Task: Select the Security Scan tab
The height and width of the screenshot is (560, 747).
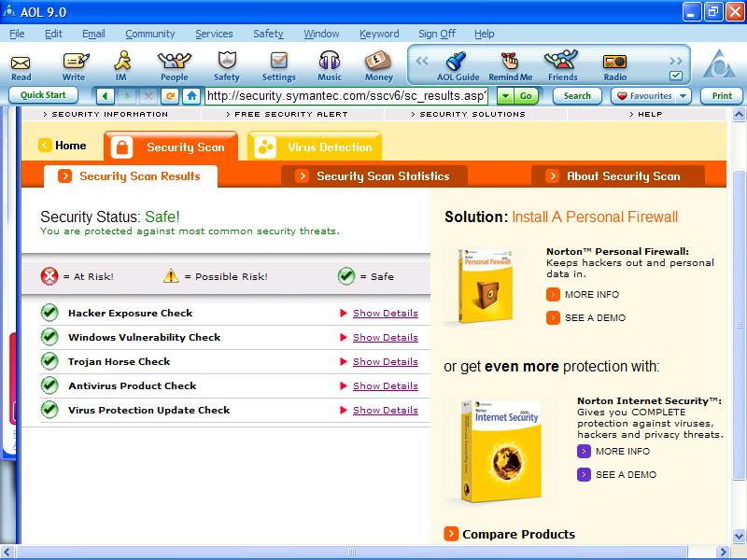Action: tap(171, 147)
